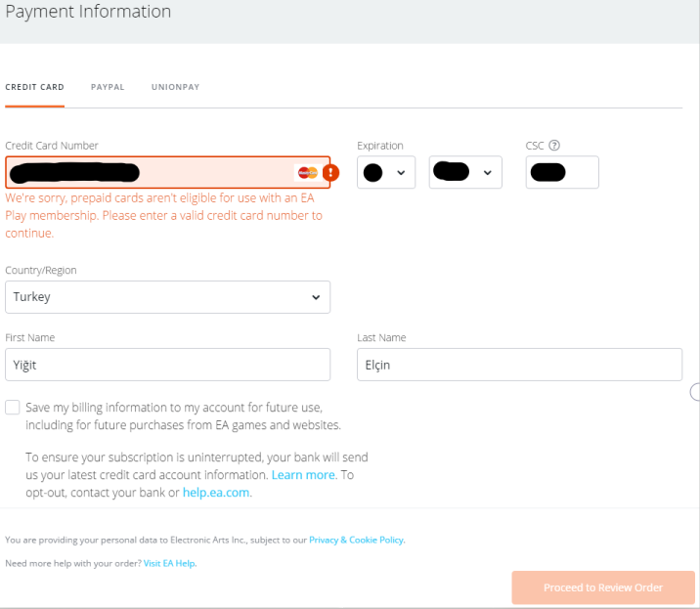Focus the CSC input field
The width and height of the screenshot is (700, 609).
562,173
